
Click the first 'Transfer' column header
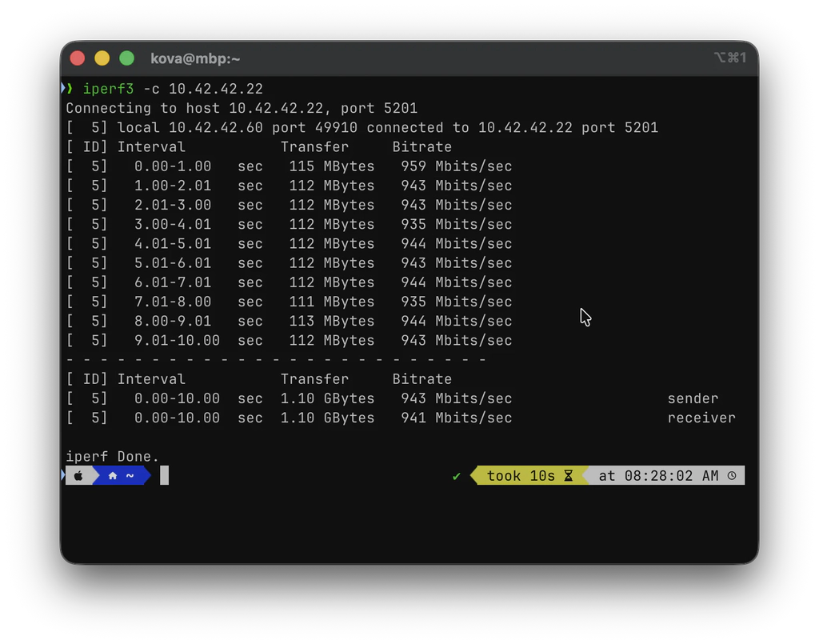pyautogui.click(x=314, y=146)
